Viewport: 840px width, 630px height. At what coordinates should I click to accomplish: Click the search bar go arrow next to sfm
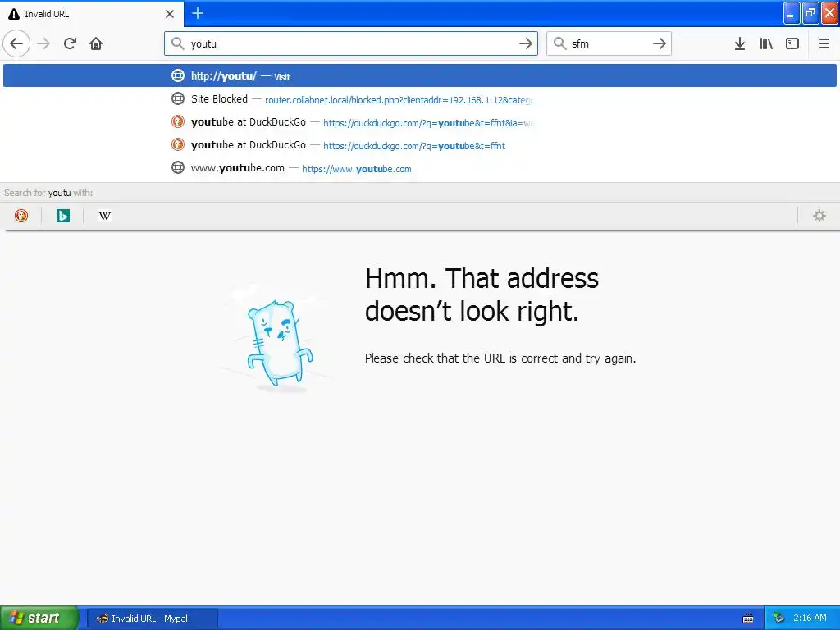coord(660,43)
